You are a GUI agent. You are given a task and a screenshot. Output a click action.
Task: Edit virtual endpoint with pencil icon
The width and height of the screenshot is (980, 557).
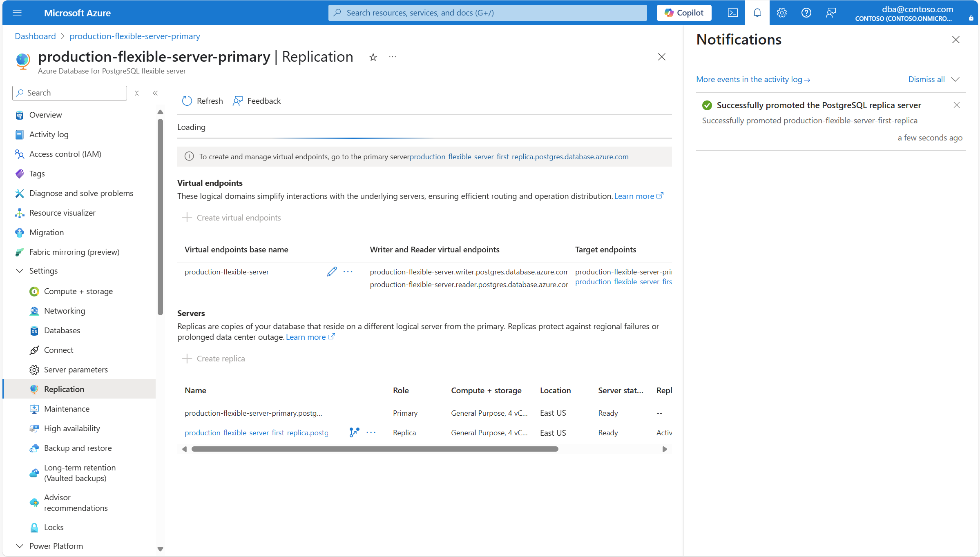pos(332,272)
